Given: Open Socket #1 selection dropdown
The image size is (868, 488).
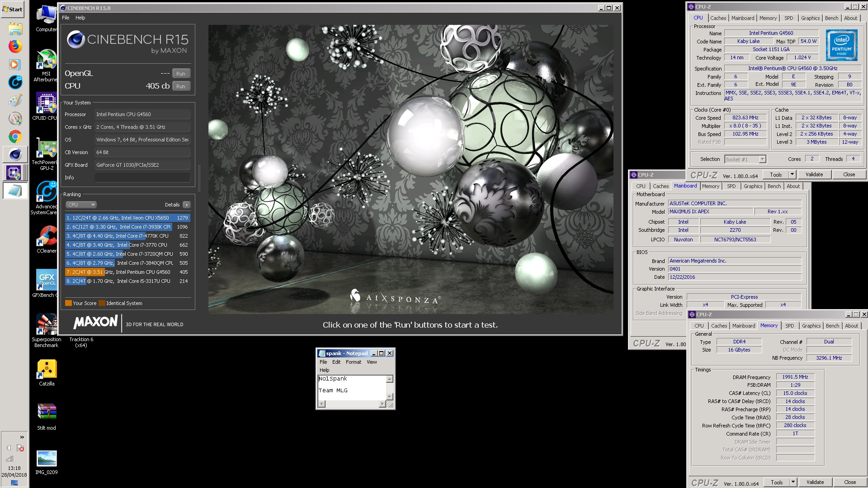Looking at the screenshot, I should [745, 159].
